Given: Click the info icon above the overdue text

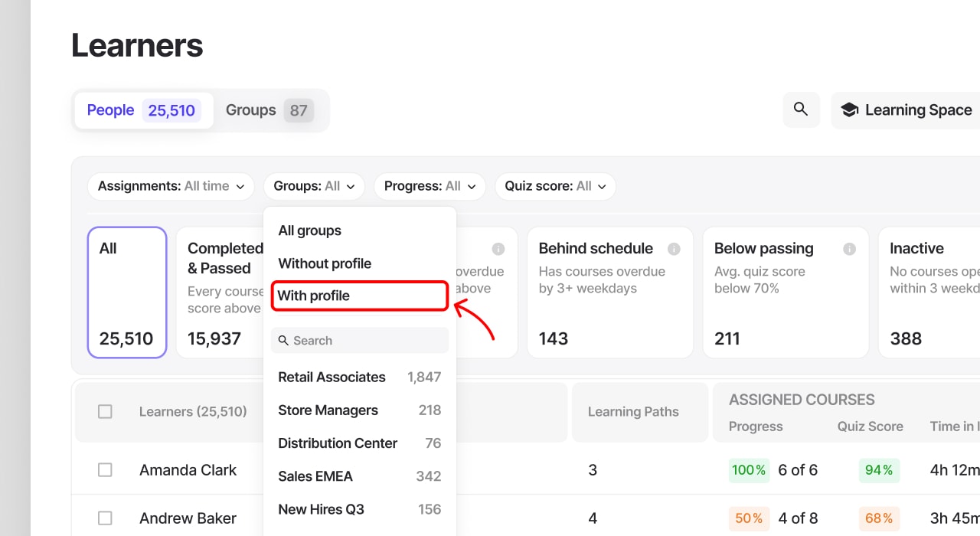Looking at the screenshot, I should [x=498, y=249].
